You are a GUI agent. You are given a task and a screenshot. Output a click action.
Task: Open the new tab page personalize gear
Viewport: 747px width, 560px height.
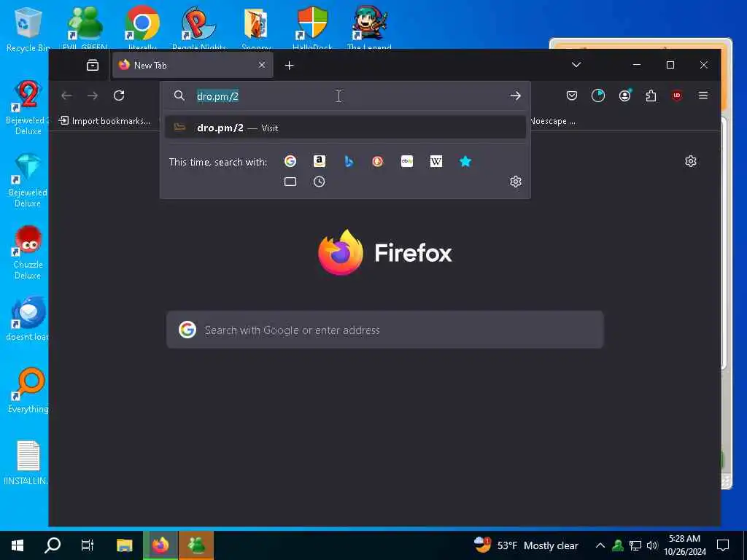click(x=691, y=161)
